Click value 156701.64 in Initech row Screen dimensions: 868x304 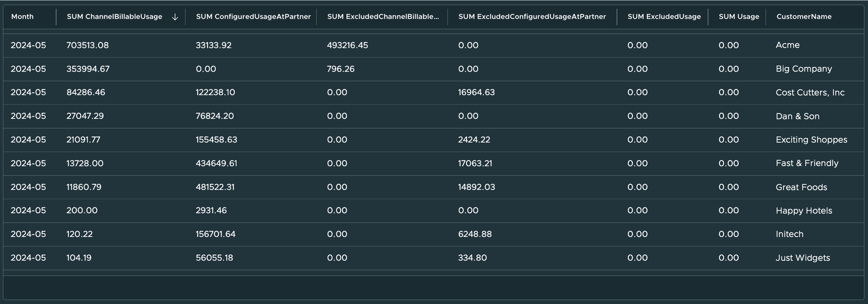coord(215,234)
